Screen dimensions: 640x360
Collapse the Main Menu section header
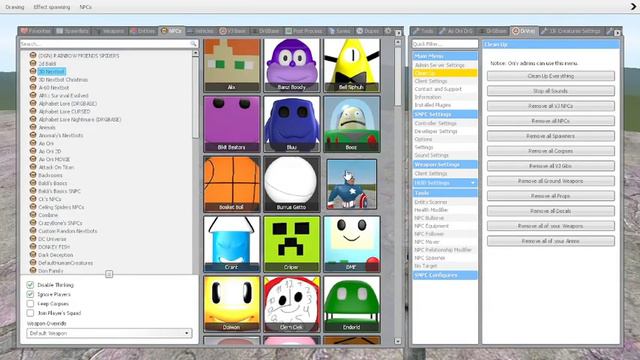coord(445,56)
